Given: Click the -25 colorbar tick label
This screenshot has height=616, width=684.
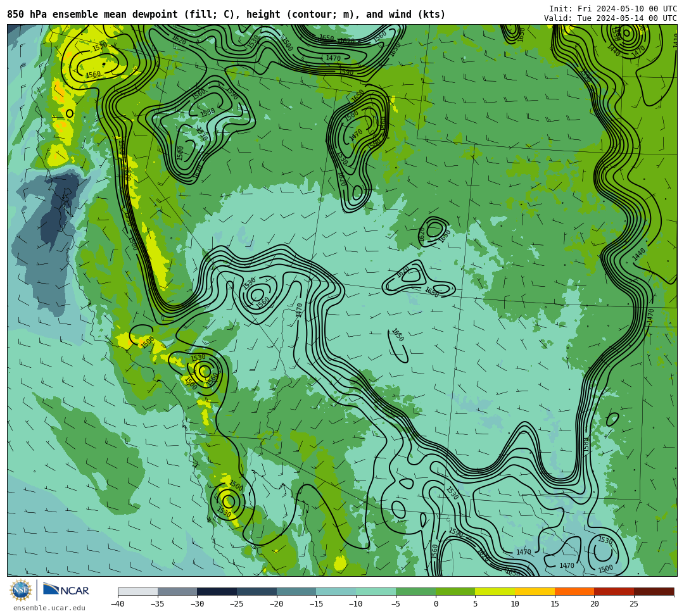Looking at the screenshot, I should click(x=236, y=604).
